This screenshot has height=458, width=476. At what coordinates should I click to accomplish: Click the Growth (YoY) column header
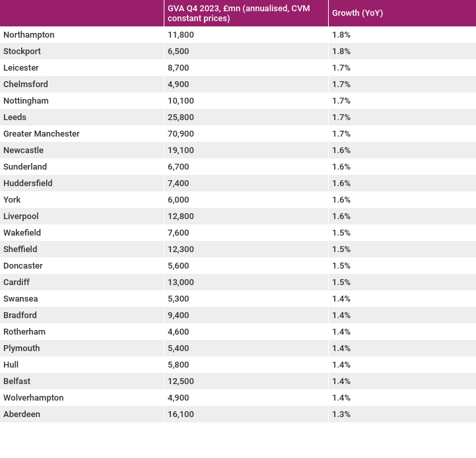coord(357,13)
